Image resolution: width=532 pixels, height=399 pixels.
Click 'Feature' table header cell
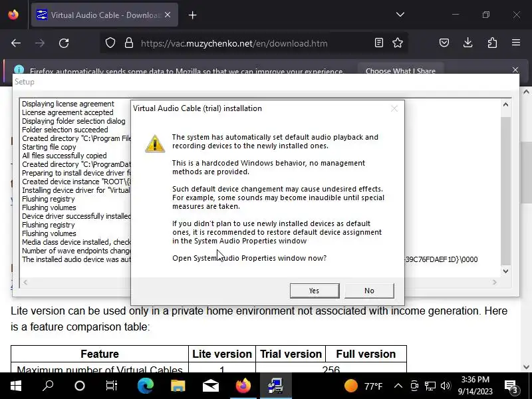[100, 354]
